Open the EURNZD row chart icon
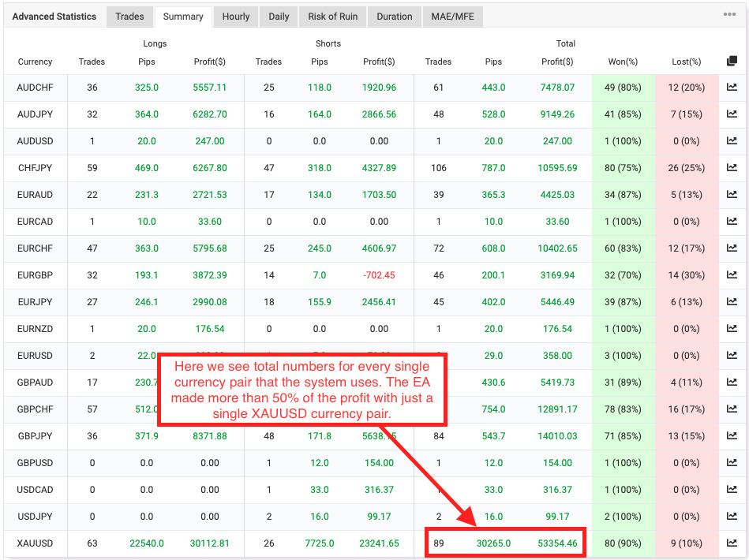This screenshot has height=560, width=749. coord(732,328)
